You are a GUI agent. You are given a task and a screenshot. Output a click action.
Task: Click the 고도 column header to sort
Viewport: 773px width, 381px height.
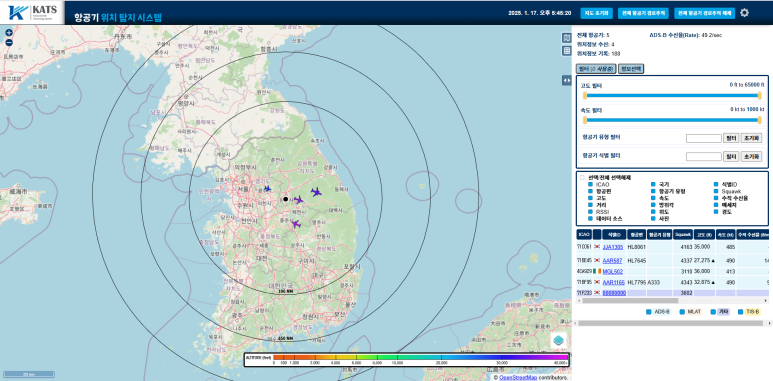coord(704,235)
